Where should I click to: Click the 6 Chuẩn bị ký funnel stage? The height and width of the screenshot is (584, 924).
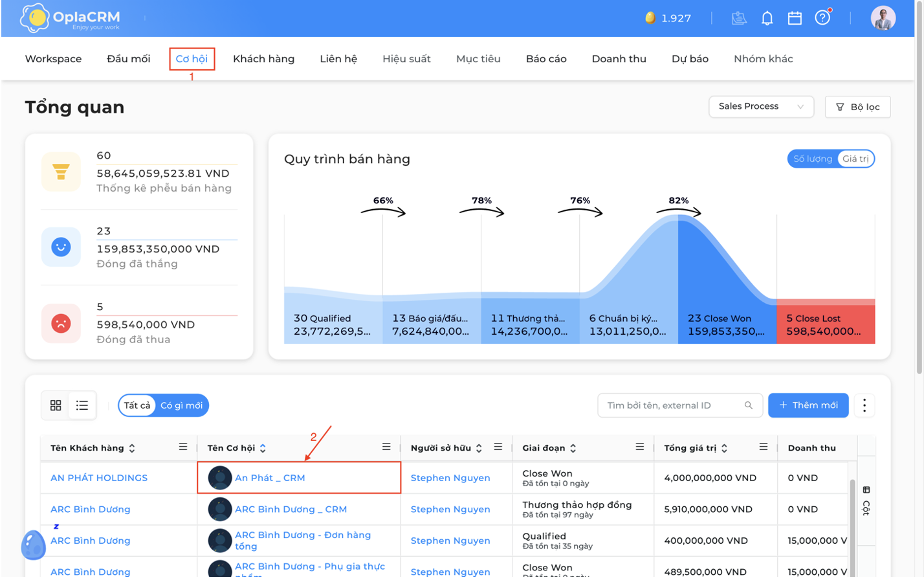[x=628, y=324]
